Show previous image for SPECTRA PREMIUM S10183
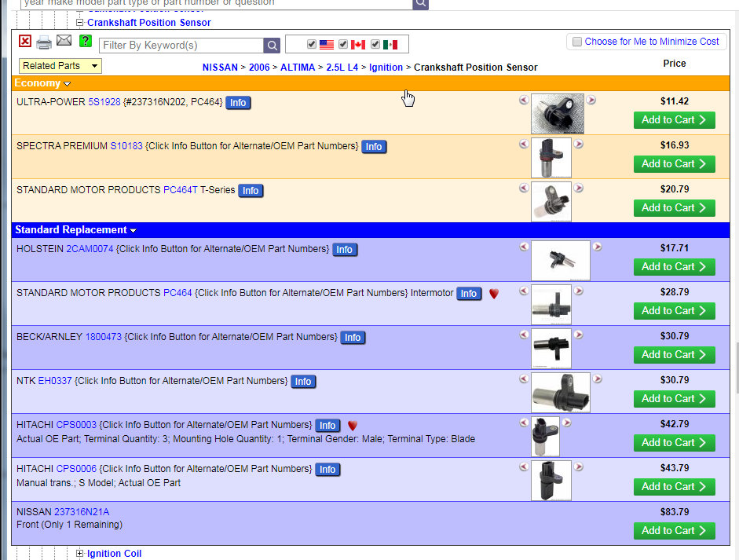The image size is (739, 560). pyautogui.click(x=524, y=144)
